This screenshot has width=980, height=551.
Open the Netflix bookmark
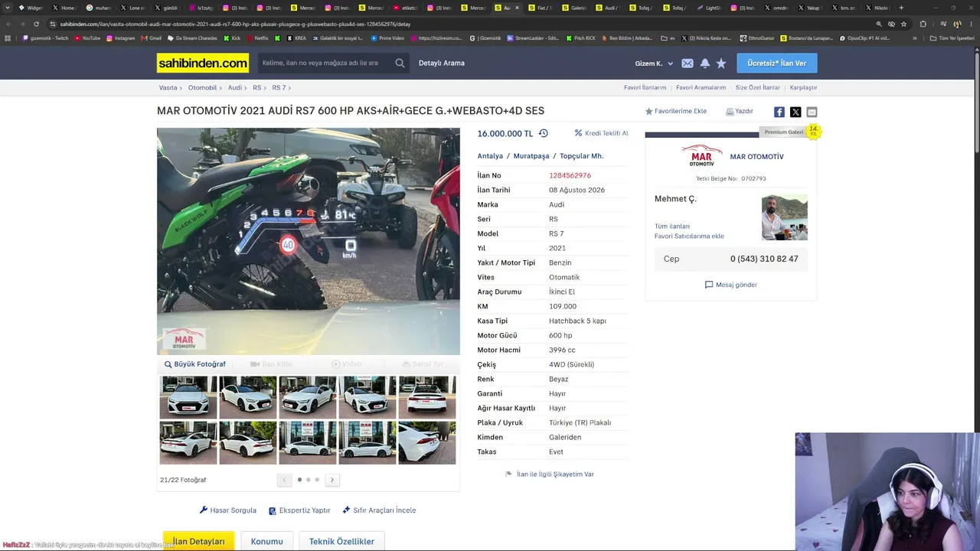pos(258,38)
